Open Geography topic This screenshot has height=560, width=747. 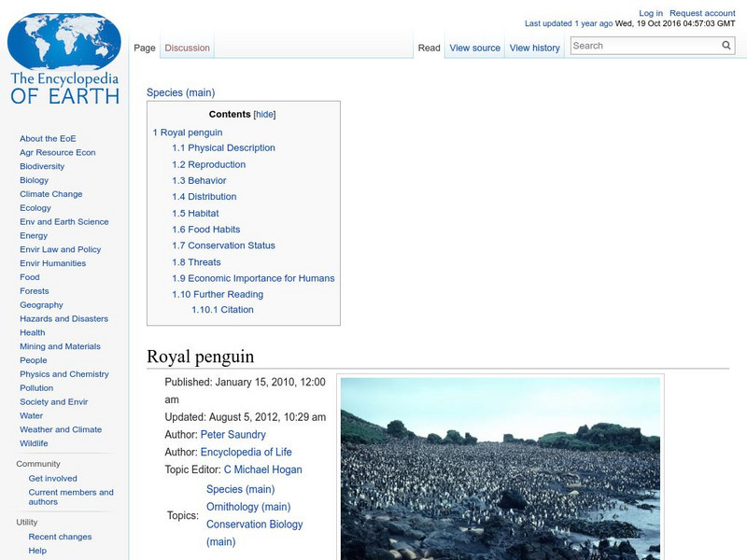pos(41,305)
